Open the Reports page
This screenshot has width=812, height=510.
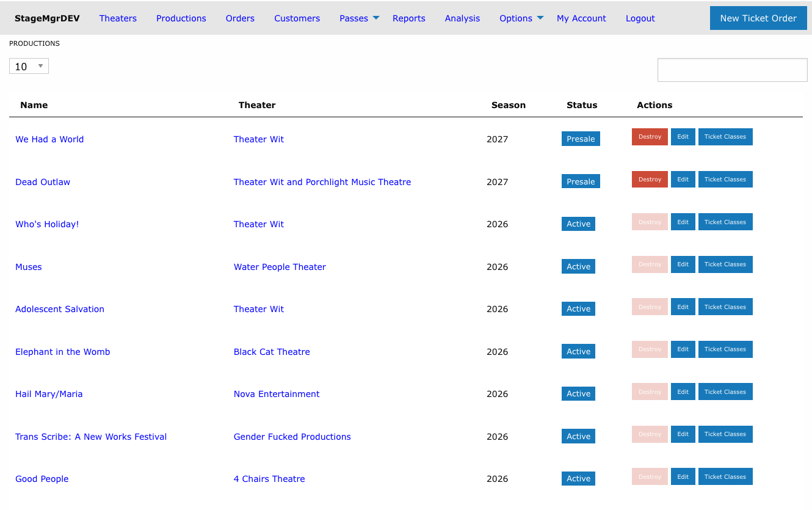pos(409,18)
